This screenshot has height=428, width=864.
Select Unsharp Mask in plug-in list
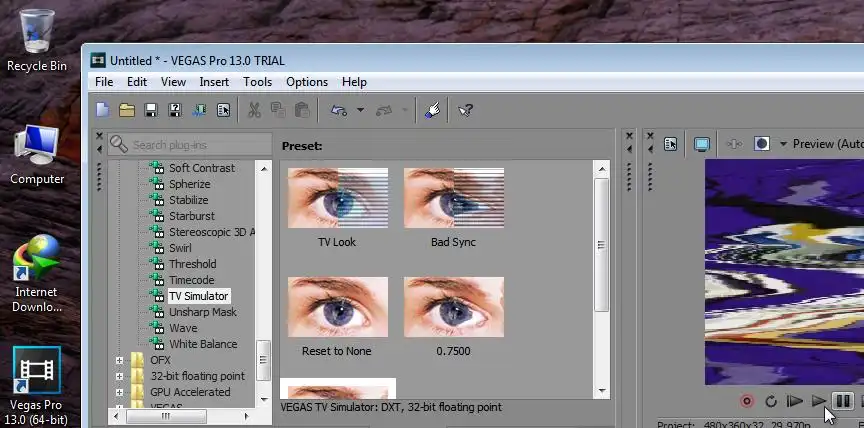point(203,312)
